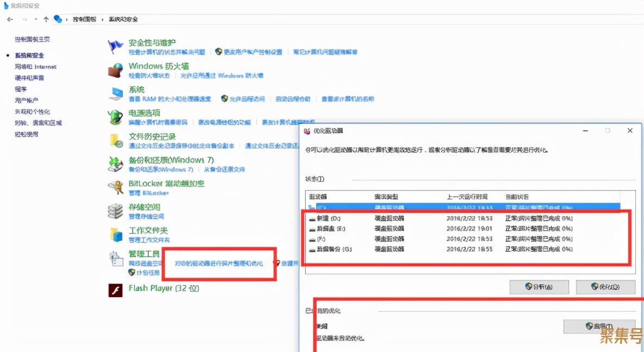Viewport: 644px width, 352px height.
Task: Open the 电源选项 battery icon
Action: tap(116, 117)
